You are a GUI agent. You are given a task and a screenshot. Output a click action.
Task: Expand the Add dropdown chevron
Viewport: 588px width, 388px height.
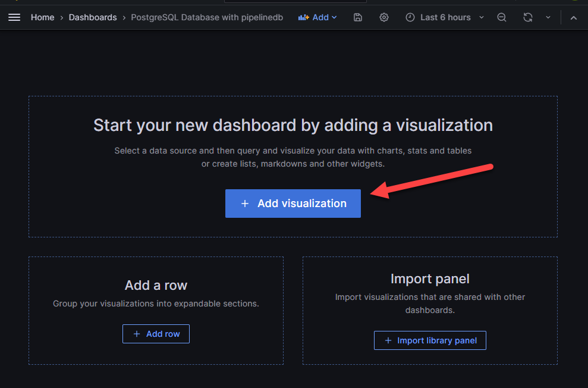(334, 17)
